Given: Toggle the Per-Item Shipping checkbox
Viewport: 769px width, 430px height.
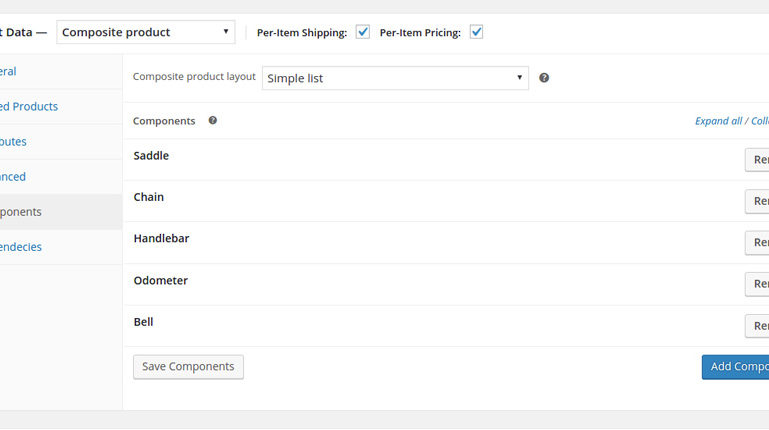Looking at the screenshot, I should 363,32.
